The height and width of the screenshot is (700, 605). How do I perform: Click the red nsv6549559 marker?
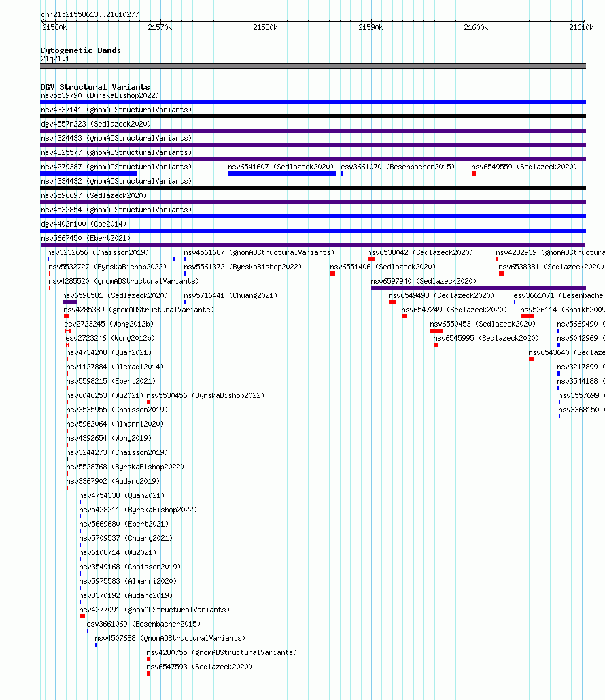[x=474, y=173]
